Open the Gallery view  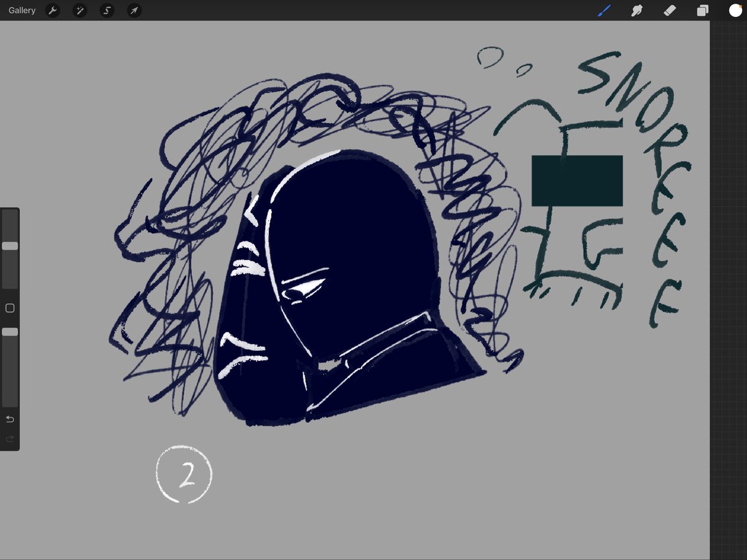22,11
